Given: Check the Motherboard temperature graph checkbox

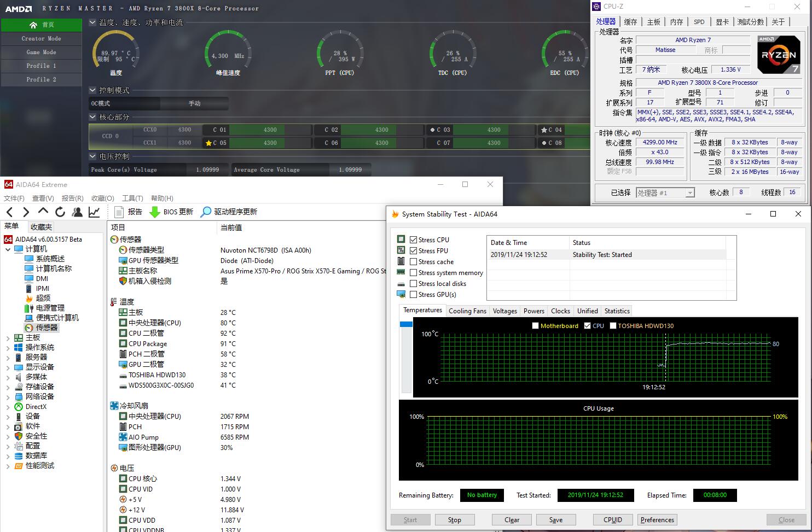Looking at the screenshot, I should 535,326.
